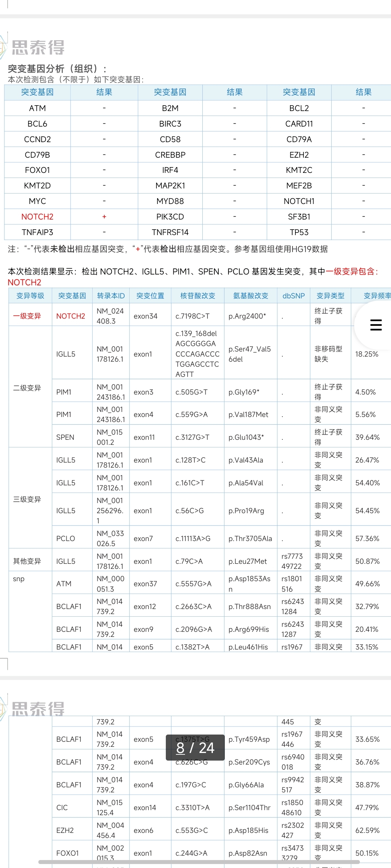Click gene cell 'KMT2D'
Viewport: 391px width, 868px height.
click(x=37, y=186)
